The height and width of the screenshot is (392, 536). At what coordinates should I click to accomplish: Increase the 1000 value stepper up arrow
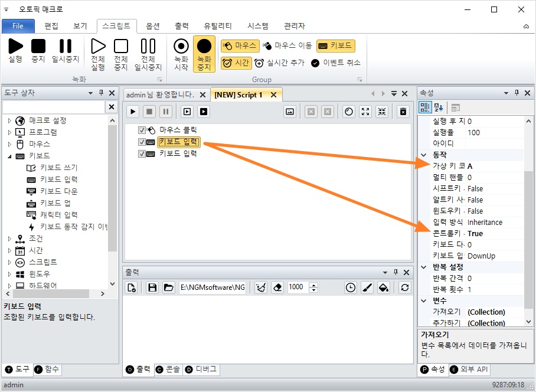313,285
